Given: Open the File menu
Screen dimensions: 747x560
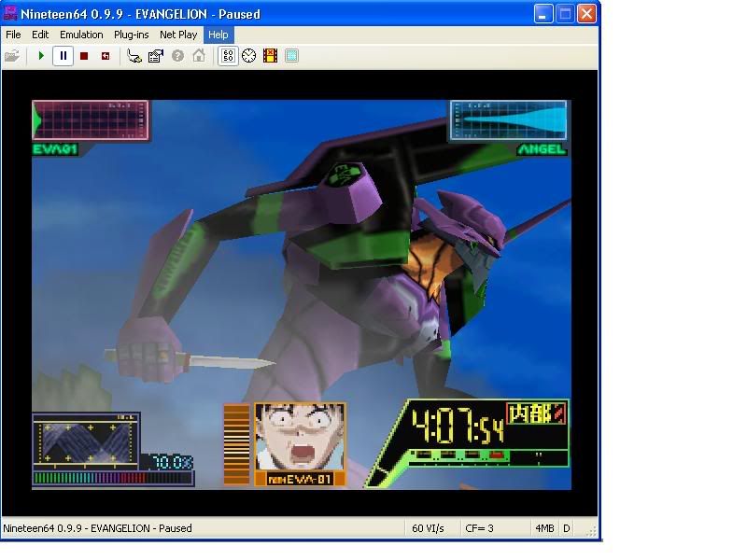Looking at the screenshot, I should tap(13, 35).
